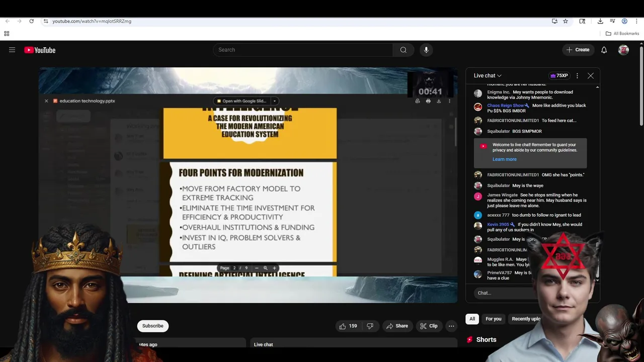
Task: Close the live chat panel
Action: pyautogui.click(x=591, y=75)
